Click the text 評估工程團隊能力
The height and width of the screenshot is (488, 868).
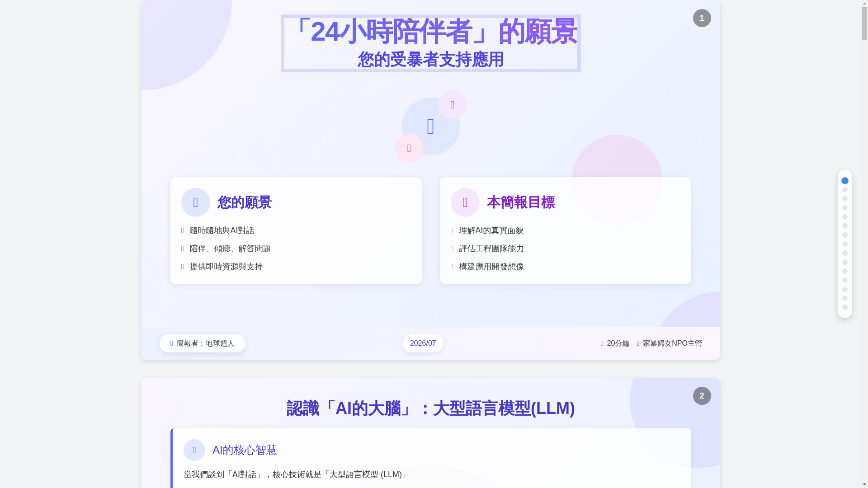[491, 249]
